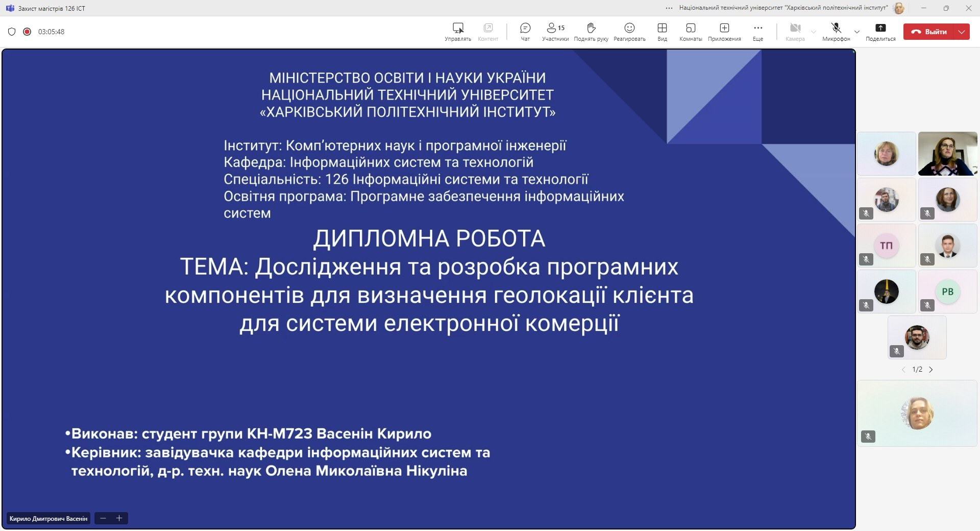This screenshot has width=980, height=531.
Task: Raise your hand in the meeting
Action: click(x=591, y=31)
